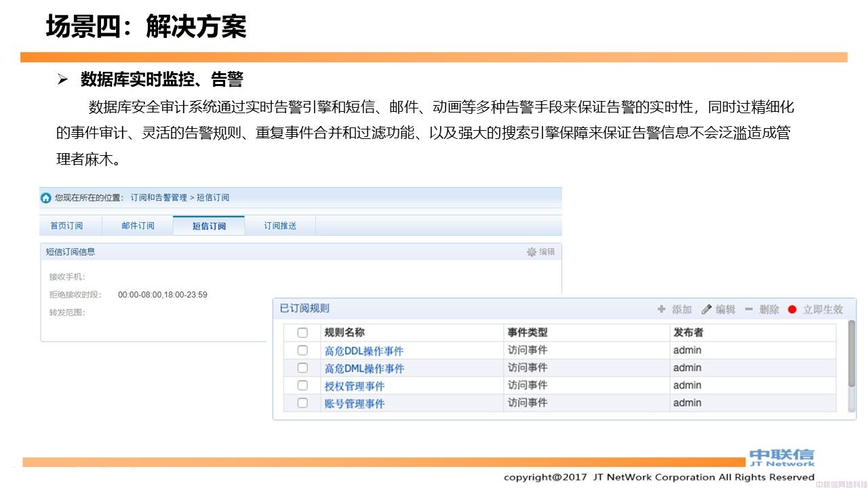Check the box for 账号管理事件
This screenshot has width=868, height=488.
coord(302,403)
